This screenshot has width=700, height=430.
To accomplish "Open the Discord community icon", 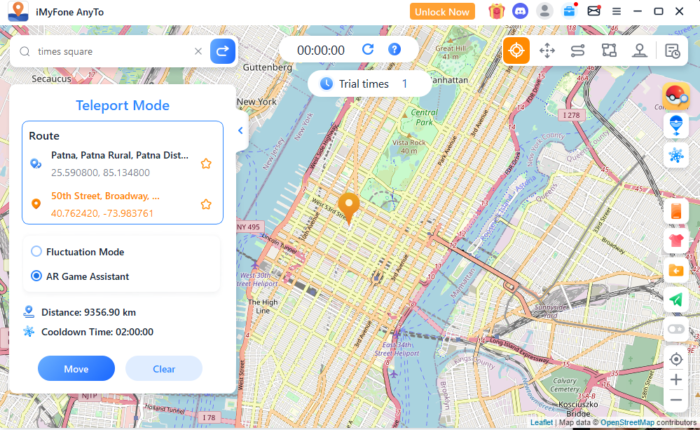I will point(520,11).
